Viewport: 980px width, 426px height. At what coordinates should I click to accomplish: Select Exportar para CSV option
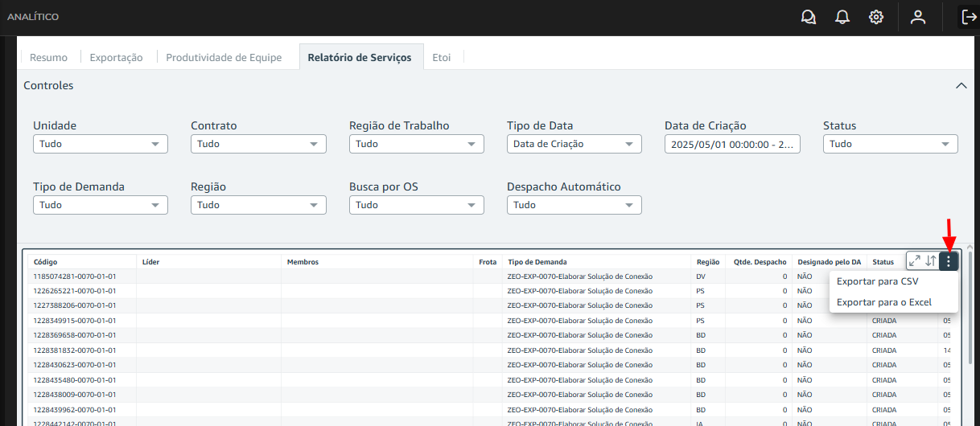coord(877,281)
